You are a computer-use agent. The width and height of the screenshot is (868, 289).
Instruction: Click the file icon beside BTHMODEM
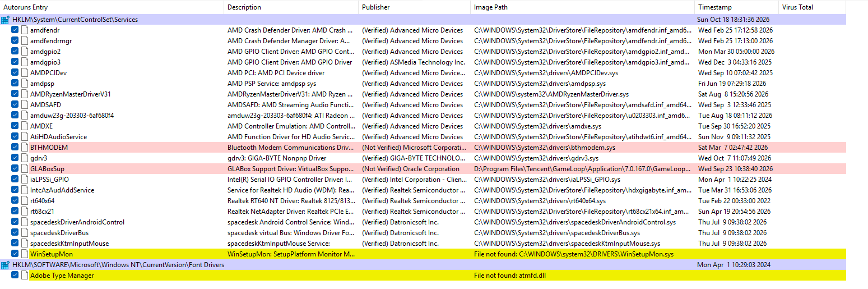25,148
